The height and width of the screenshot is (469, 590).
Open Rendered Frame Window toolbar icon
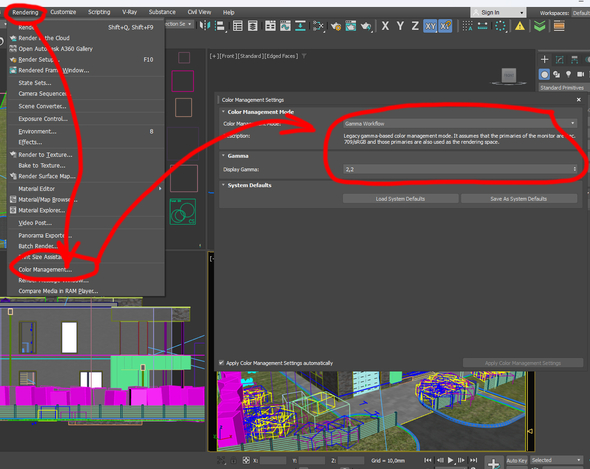point(351,26)
